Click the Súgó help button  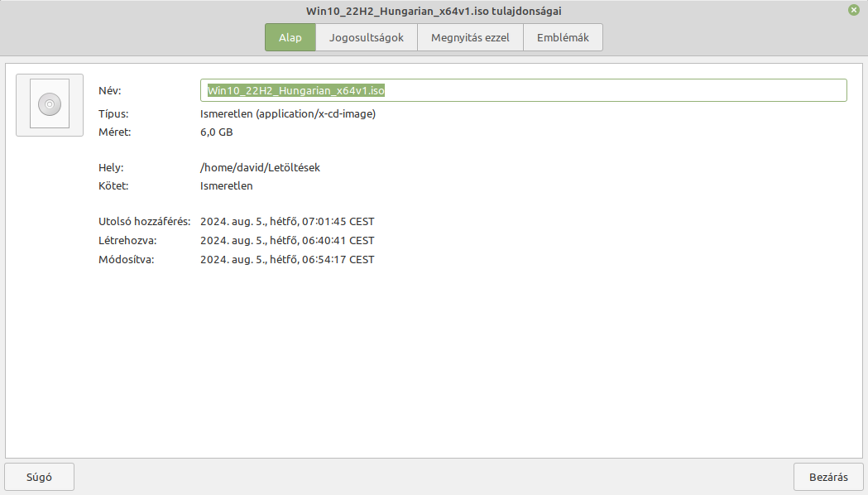point(39,477)
